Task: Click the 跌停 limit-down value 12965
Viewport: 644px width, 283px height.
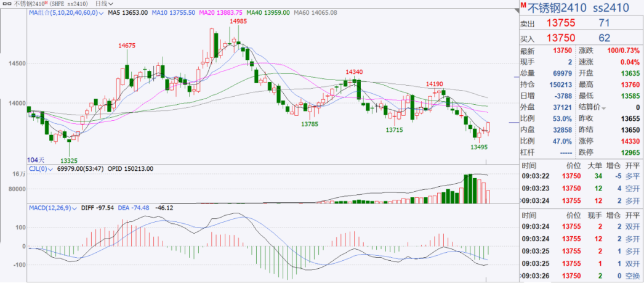Action: (630, 153)
